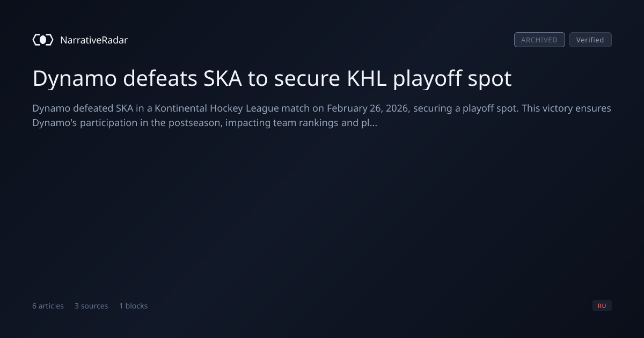
Task: Open the headline about Dynamo defeating SKA
Action: click(272, 78)
